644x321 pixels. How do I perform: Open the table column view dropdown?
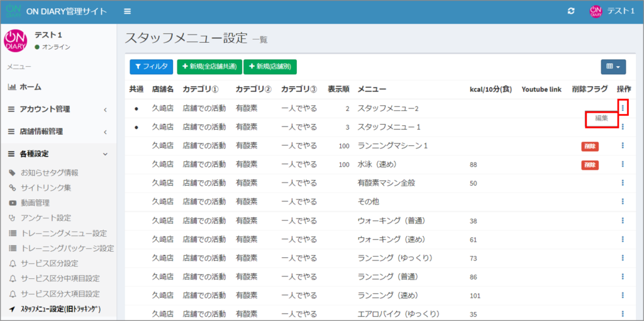click(x=613, y=67)
